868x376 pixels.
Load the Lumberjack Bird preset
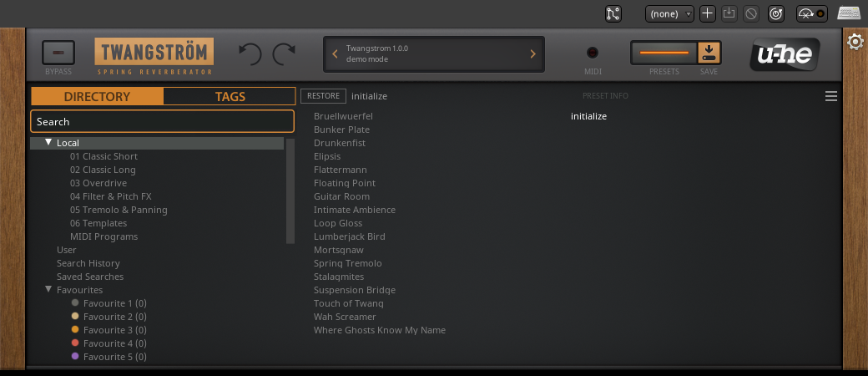[x=349, y=236]
